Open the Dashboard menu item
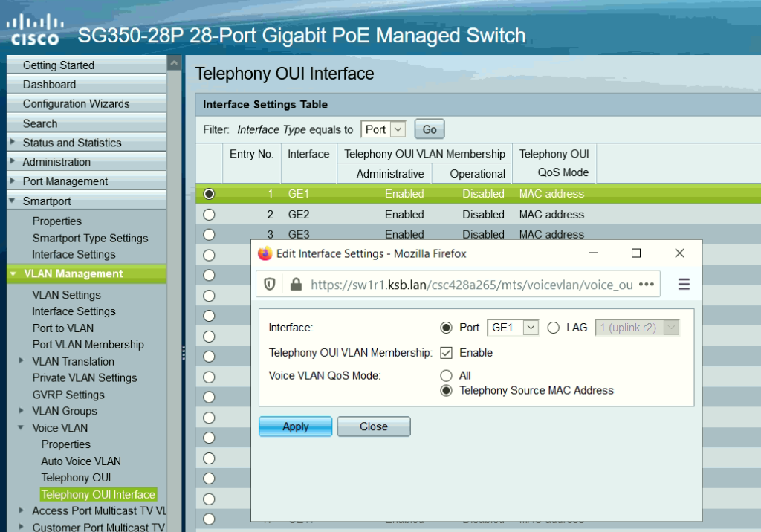The width and height of the screenshot is (761, 532). [x=49, y=85]
